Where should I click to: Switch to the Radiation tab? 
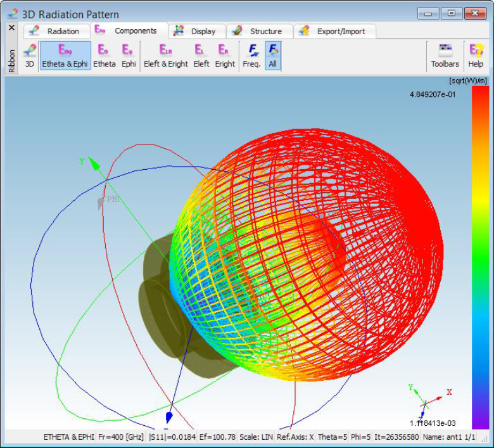click(x=56, y=31)
